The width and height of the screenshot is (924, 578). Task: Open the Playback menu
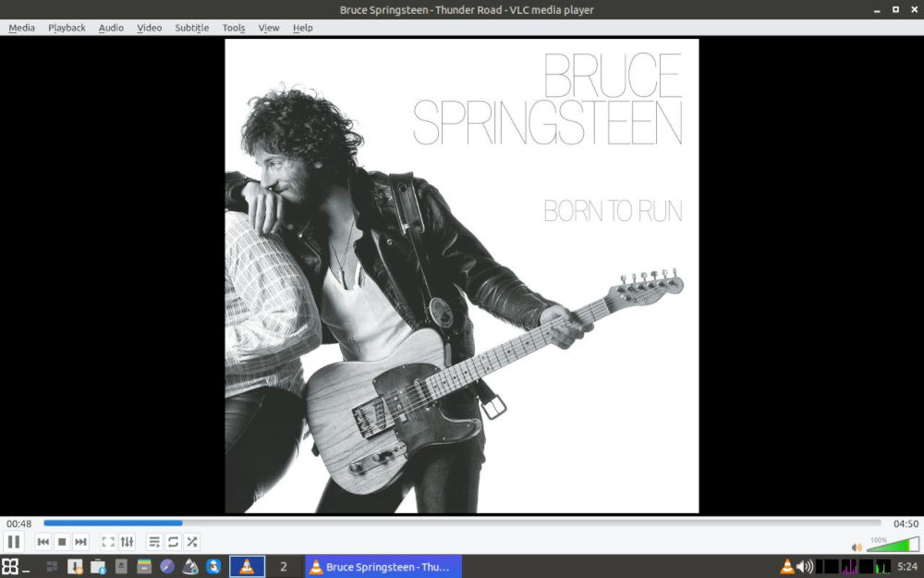[67, 28]
